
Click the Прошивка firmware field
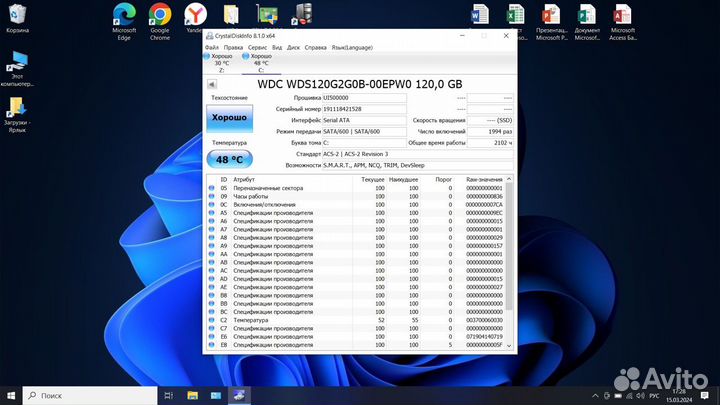pos(364,98)
